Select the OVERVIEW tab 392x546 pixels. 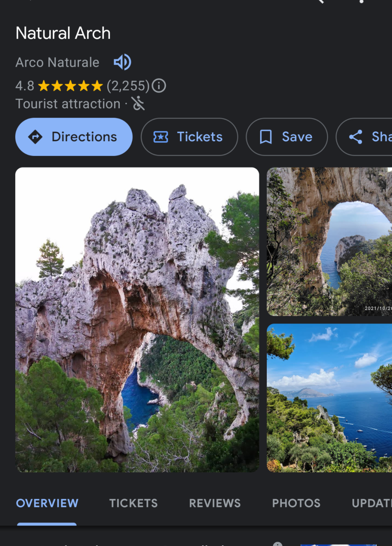pos(47,503)
